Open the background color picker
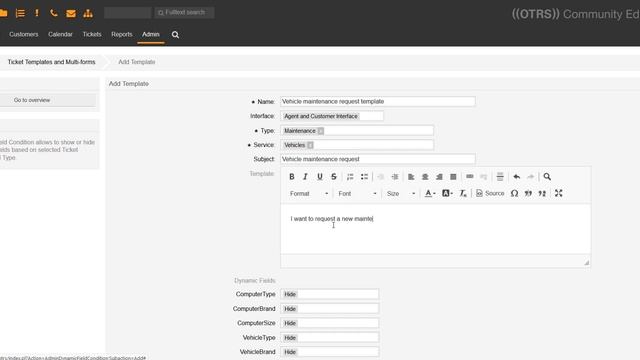 click(447, 193)
